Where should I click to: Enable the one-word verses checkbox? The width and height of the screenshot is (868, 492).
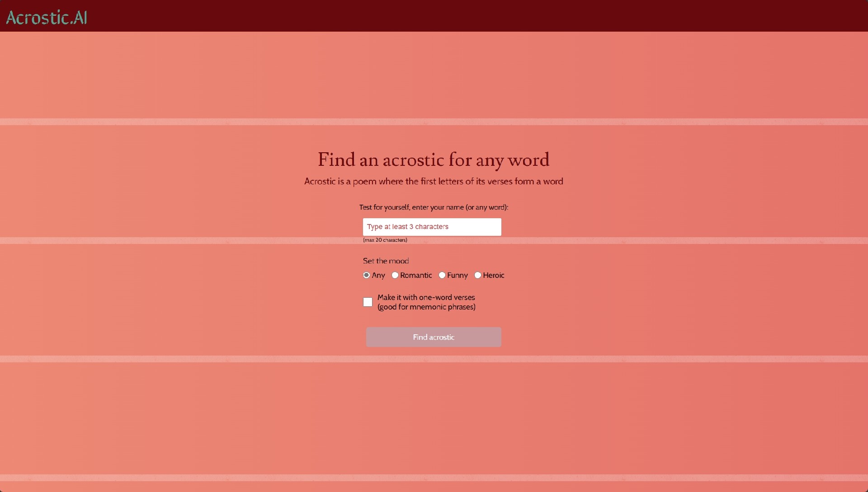[x=368, y=302]
